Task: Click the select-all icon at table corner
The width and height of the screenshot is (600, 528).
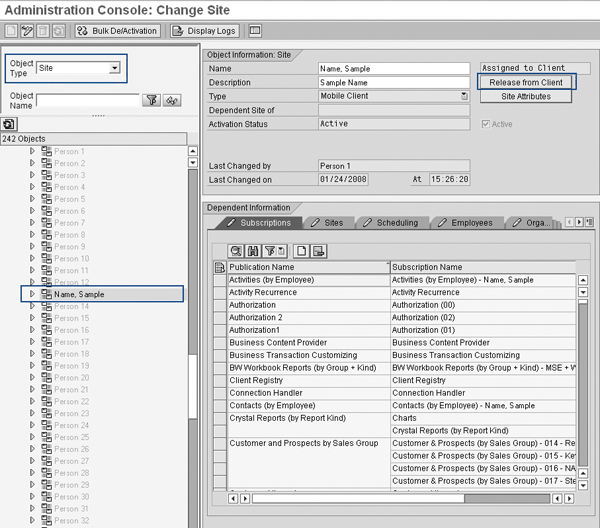Action: tap(220, 267)
